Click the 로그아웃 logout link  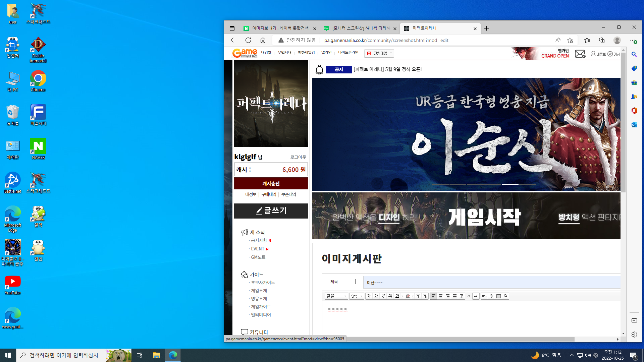coord(298,157)
